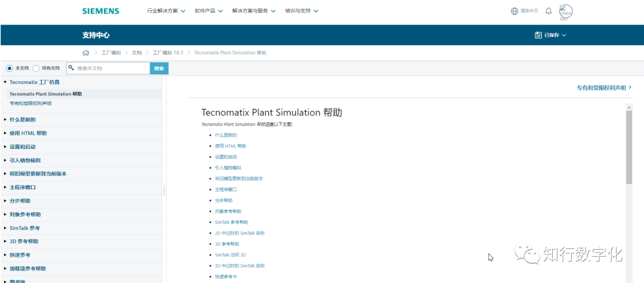Expand the 主程序窗口 tree node
The image size is (644, 283).
click(x=5, y=188)
